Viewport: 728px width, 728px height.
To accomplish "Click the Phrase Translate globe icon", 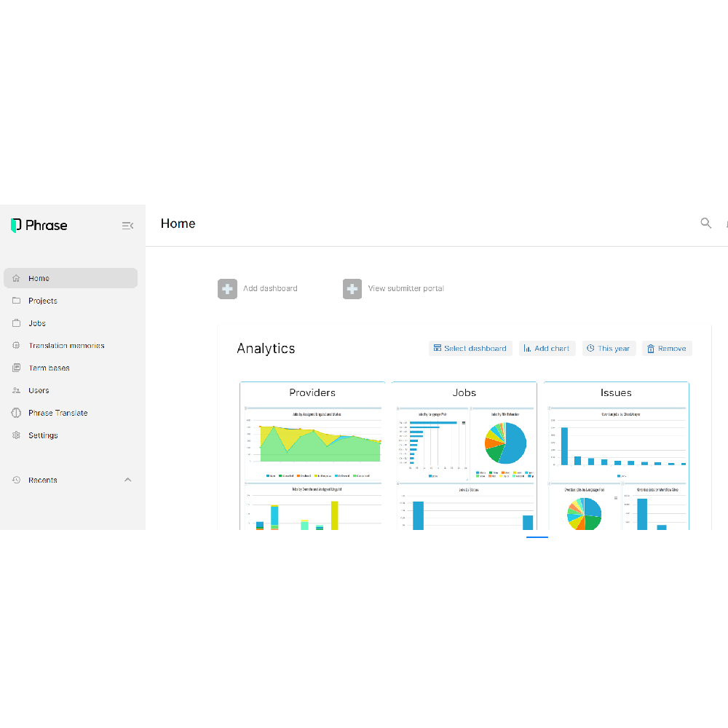I will pos(17,413).
